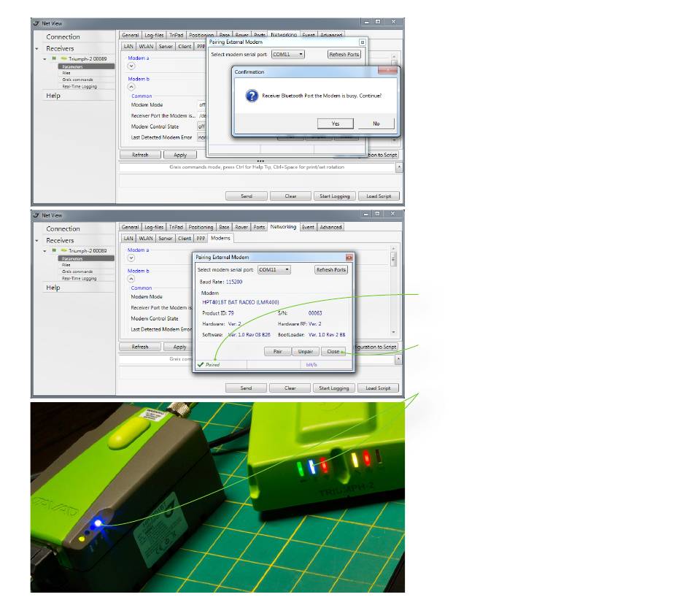Screen dimensions: 693x616
Task: Click Refresh Ports in the upper pairing dialog
Action: [344, 55]
